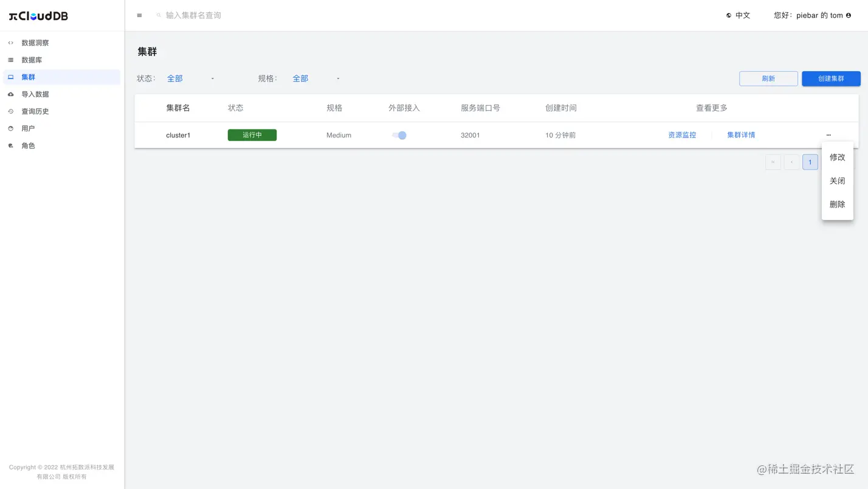
Task: Select 修改 from the context menu
Action: (838, 157)
